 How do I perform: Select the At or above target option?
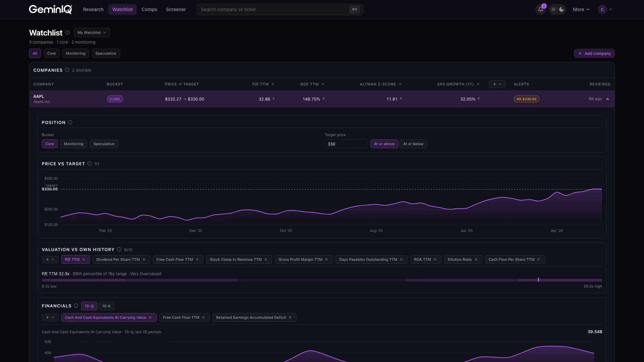[x=384, y=144]
